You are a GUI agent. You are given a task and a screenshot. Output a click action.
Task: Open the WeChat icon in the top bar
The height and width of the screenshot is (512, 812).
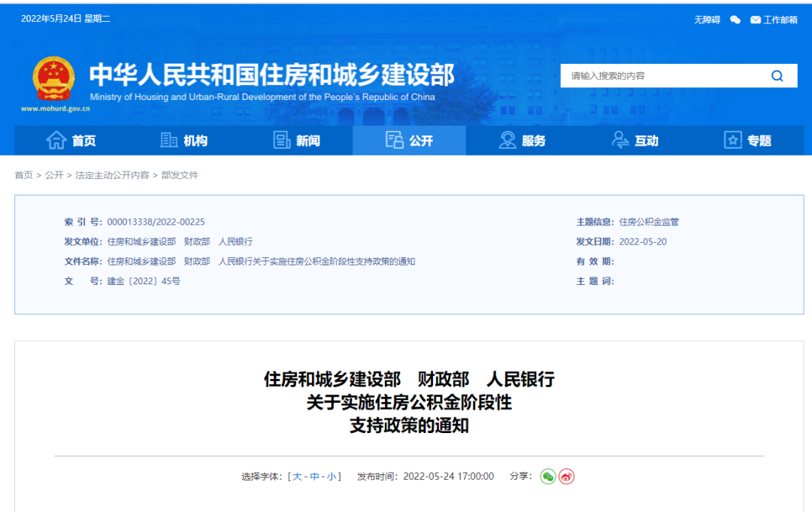click(735, 20)
